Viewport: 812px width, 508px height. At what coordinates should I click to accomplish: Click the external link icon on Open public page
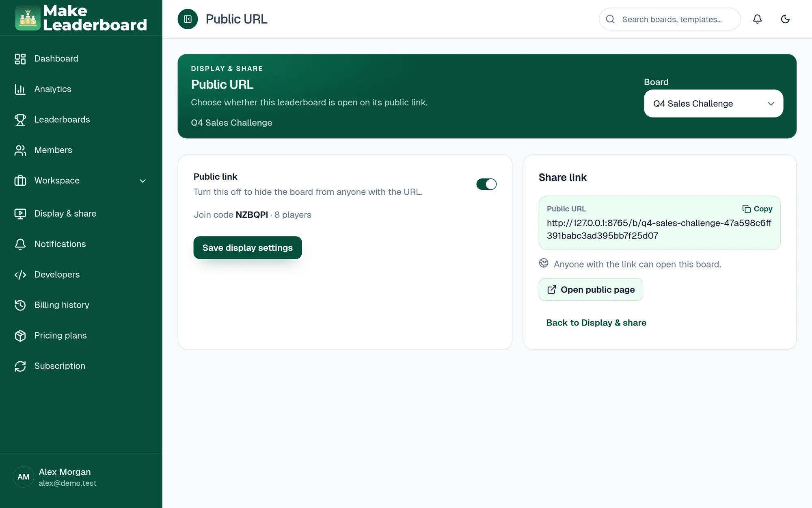point(552,290)
